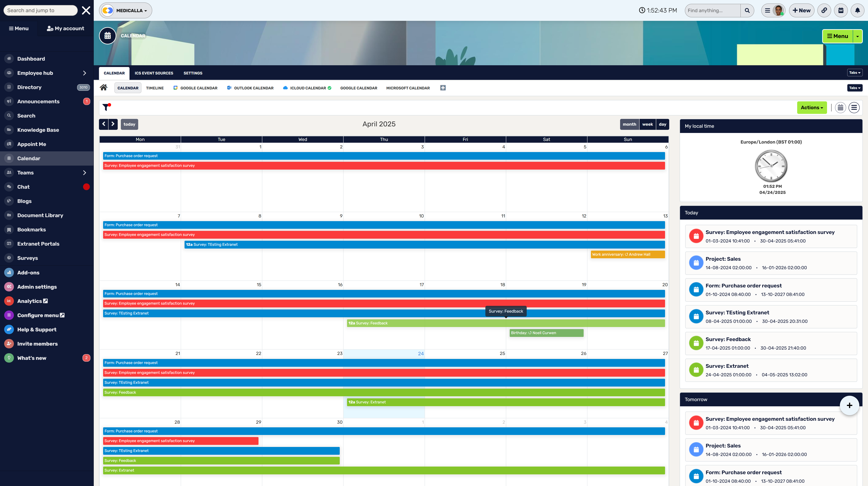Screen dimensions: 868x486
Task: Click the notifications bell icon
Action: pyautogui.click(x=857, y=10)
